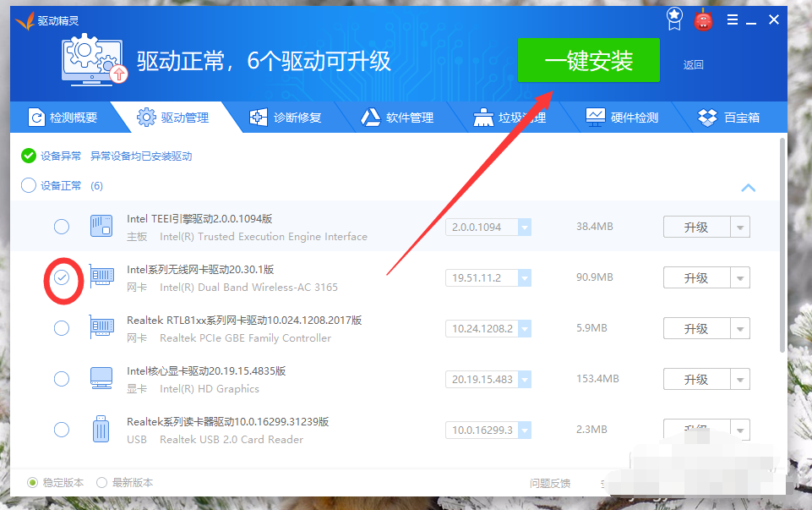This screenshot has width=812, height=510.
Task: Click 升级 for Intel TEE引擎驱动
Action: 696,227
